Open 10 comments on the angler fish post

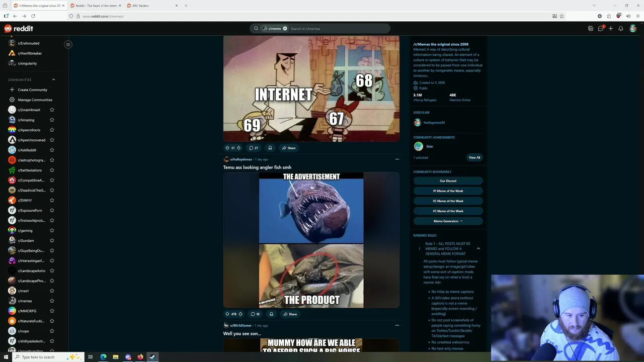pyautogui.click(x=255, y=314)
